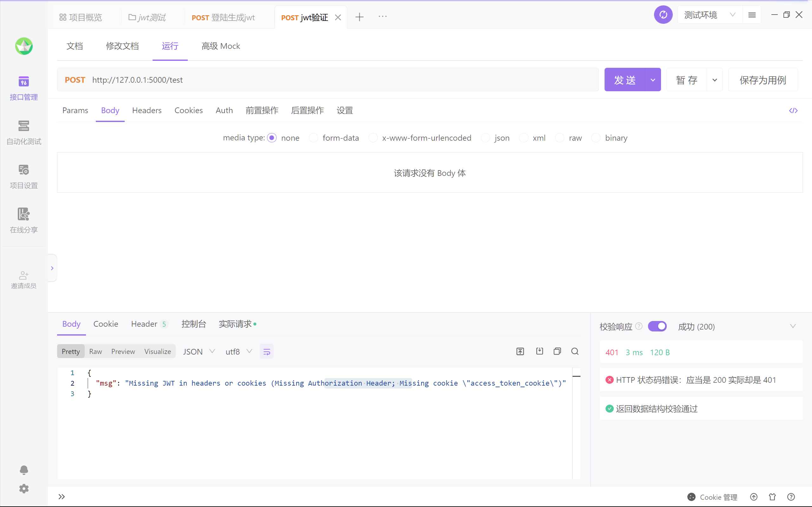Expand the 发送 button dropdown arrow
The width and height of the screenshot is (812, 507).
653,80
